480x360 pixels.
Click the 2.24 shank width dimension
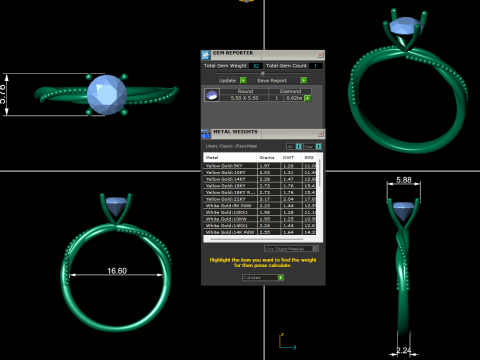pyautogui.click(x=404, y=350)
